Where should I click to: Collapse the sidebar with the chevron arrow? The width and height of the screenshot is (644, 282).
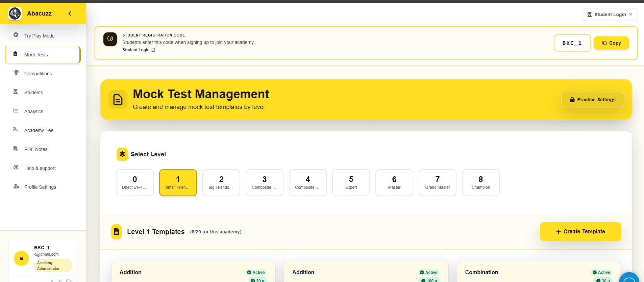pos(70,14)
